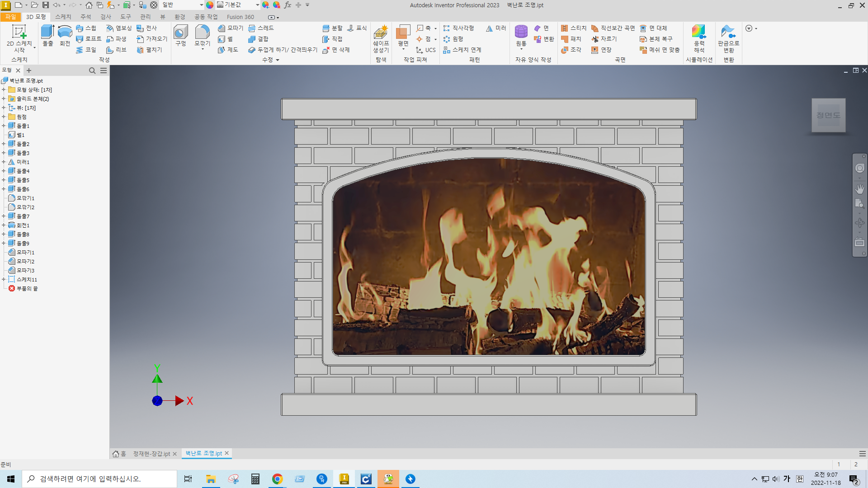Select the 스윕 (Sweep) tool
Viewport: 868px width, 488px height.
(86, 28)
